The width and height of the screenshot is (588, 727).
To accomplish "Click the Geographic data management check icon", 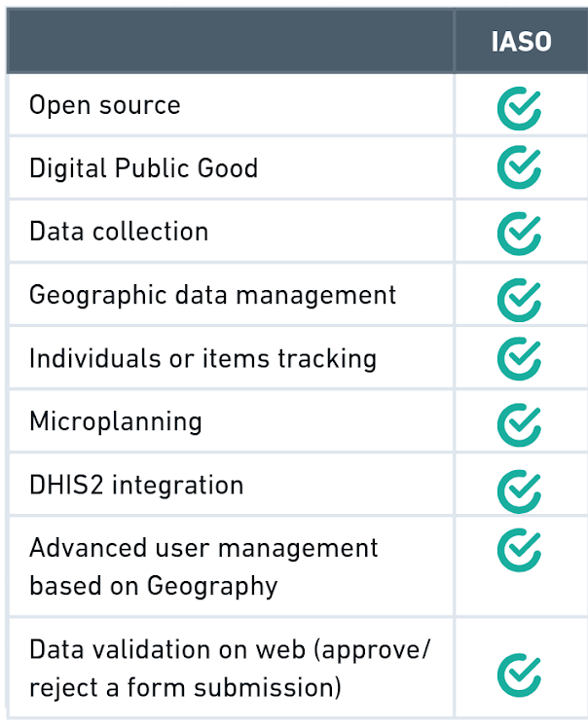I will 519,298.
